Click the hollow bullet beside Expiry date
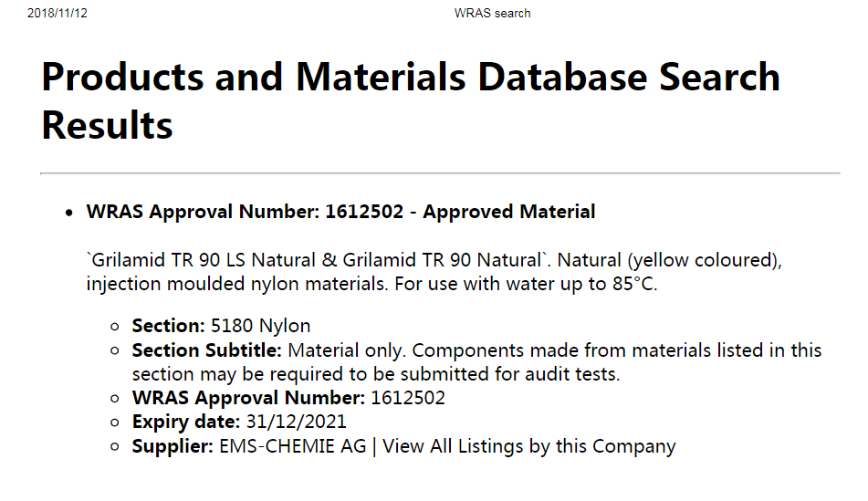Screen dimensions: 868x501 (115, 423)
